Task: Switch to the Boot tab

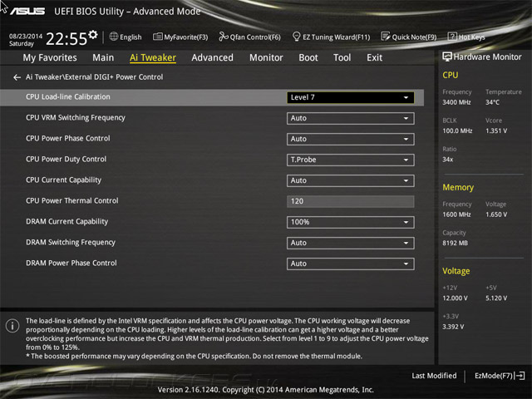Action: [308, 57]
